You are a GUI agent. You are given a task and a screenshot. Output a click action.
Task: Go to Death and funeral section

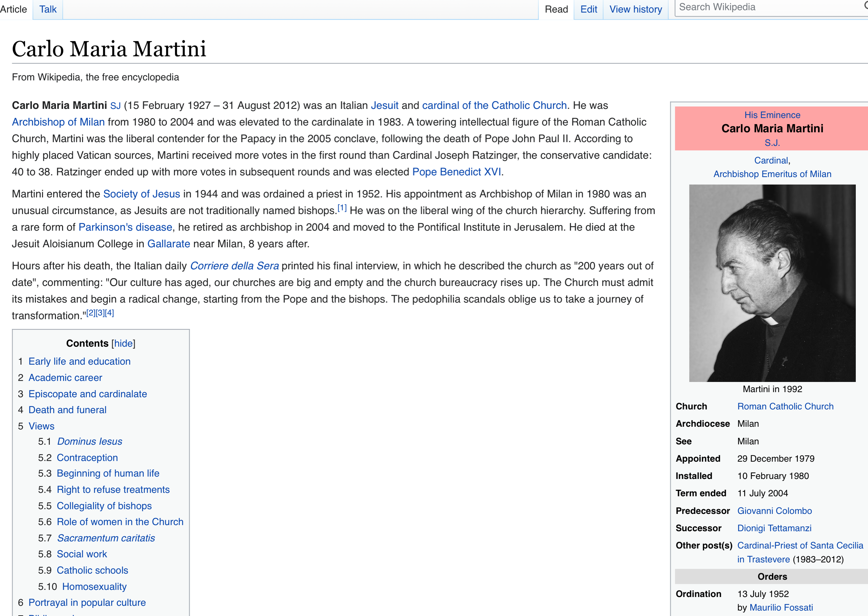67,410
